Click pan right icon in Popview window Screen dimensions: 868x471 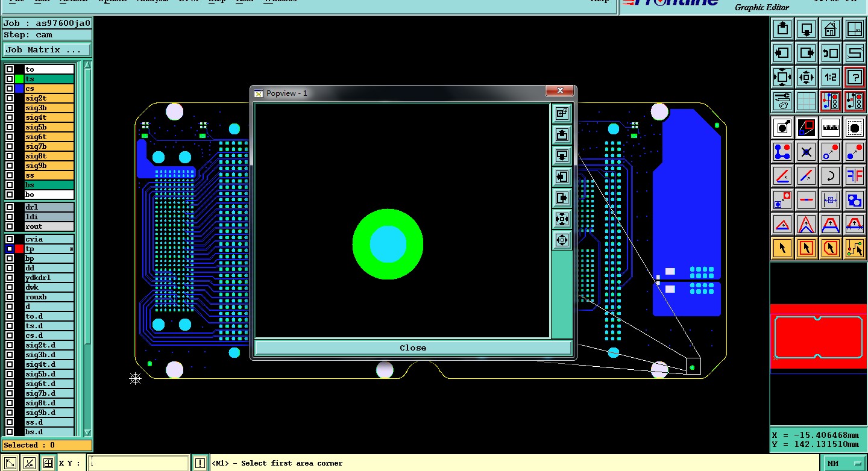click(562, 198)
